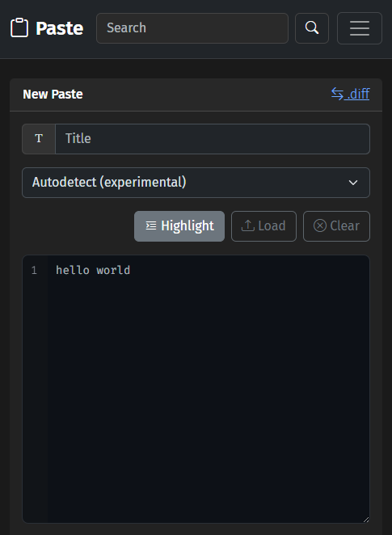The width and height of the screenshot is (392, 535).
Task: Click line number 1 in the gutter
Action: [x=34, y=271]
